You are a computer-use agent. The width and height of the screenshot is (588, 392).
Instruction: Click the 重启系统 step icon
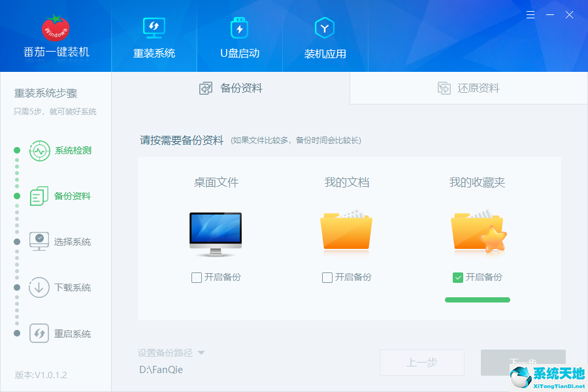point(39,333)
